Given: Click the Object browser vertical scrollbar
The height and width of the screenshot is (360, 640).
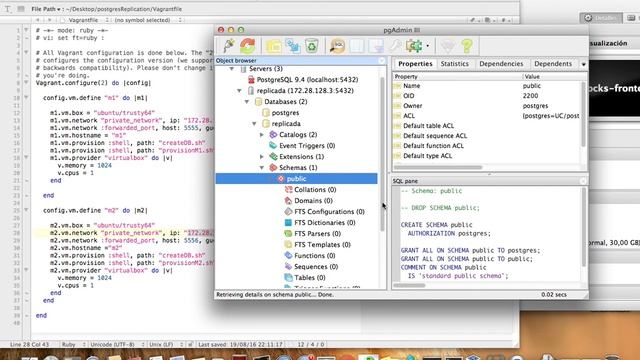Looking at the screenshot, I should point(382,155).
